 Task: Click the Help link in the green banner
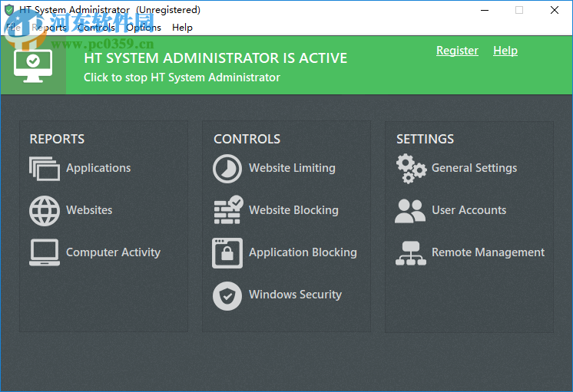[505, 51]
